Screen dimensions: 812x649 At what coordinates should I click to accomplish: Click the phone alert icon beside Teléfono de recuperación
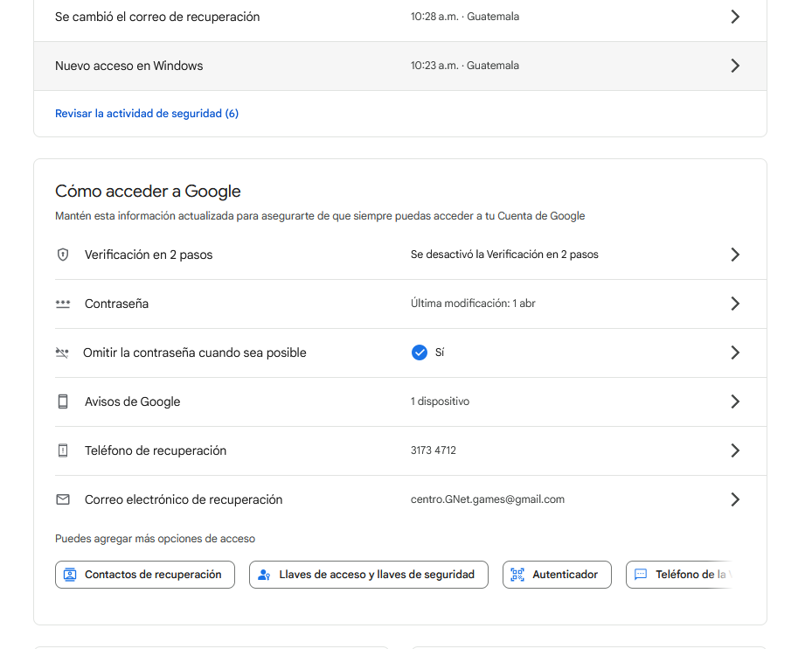click(x=63, y=450)
